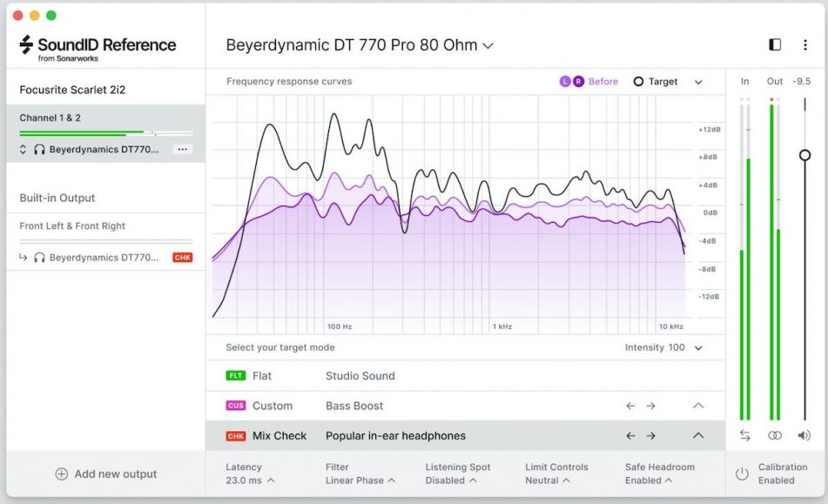The height and width of the screenshot is (504, 828).
Task: Toggle the Calibration power button
Action: tap(742, 474)
